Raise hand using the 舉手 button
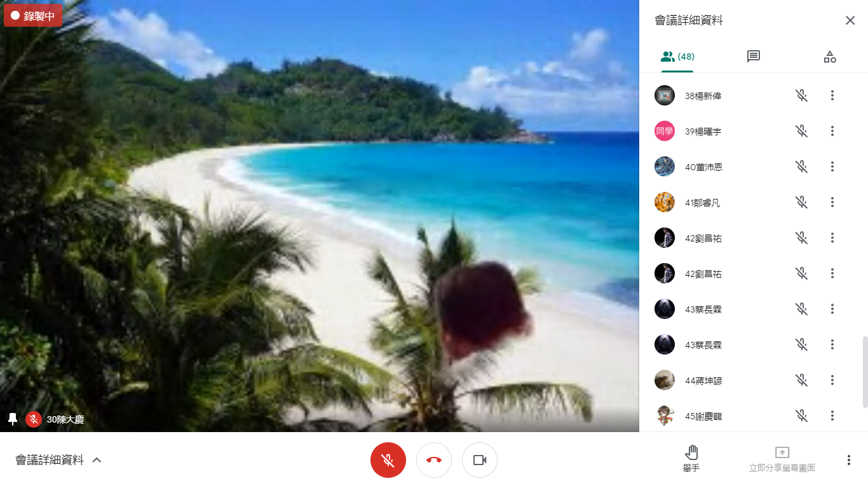 (691, 459)
